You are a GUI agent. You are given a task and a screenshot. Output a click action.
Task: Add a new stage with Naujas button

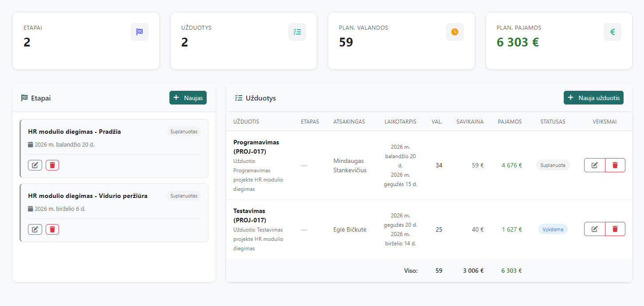click(188, 98)
